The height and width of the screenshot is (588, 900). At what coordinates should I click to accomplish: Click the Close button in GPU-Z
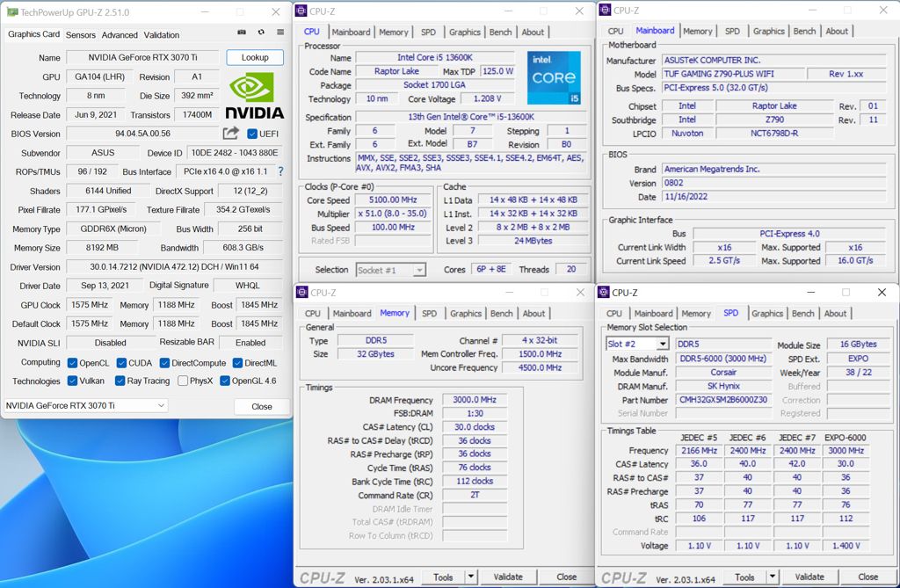click(x=262, y=407)
